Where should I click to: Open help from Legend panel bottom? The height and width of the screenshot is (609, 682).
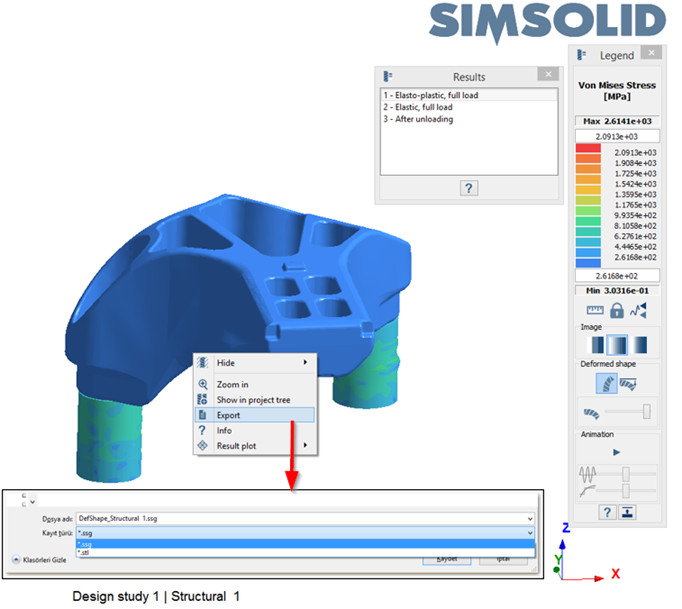point(607,512)
